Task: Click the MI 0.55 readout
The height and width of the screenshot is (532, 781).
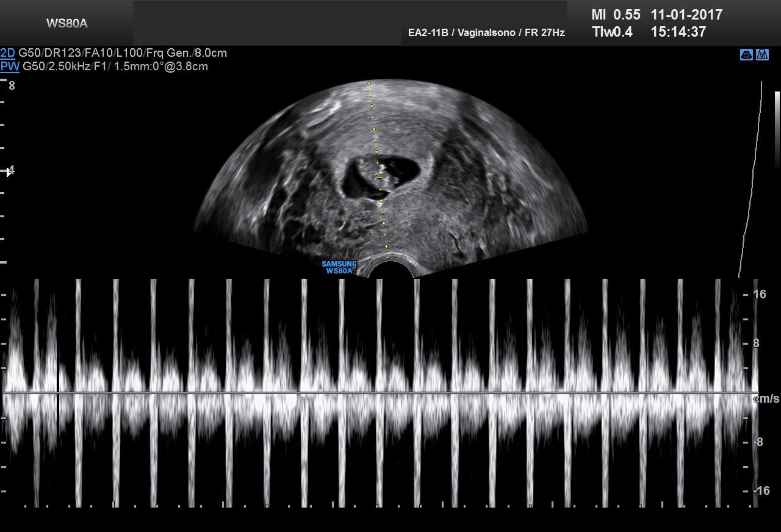Action: click(616, 15)
